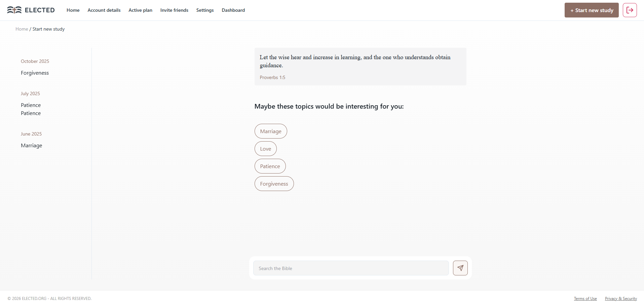644x305 pixels.
Task: Click the logout icon button
Action: [630, 10]
